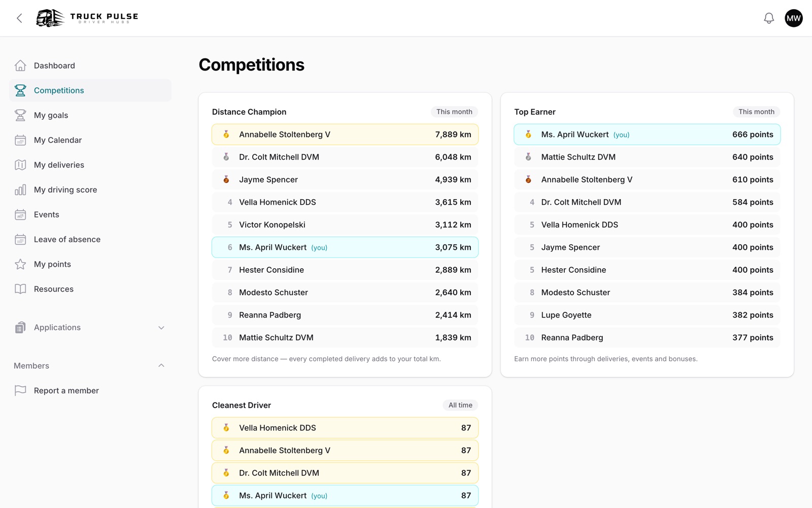Click Applications section label
This screenshot has height=508, width=812.
pos(57,328)
